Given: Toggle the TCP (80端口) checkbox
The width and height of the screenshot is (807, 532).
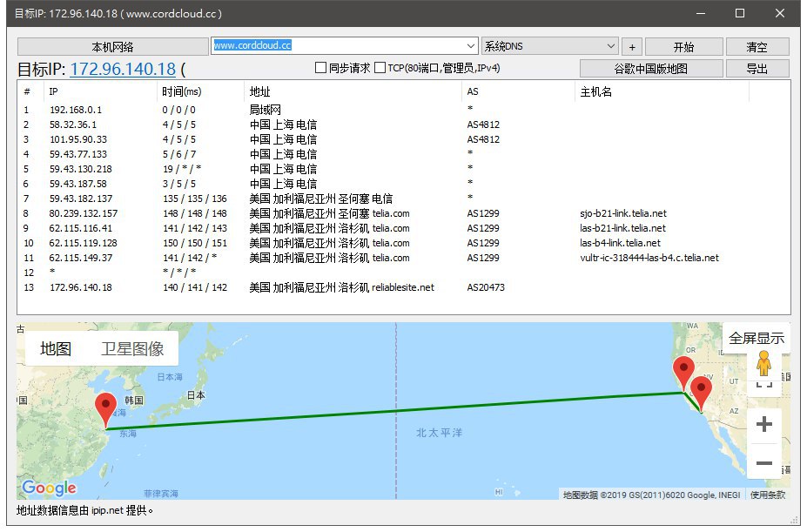Looking at the screenshot, I should tap(380, 68).
